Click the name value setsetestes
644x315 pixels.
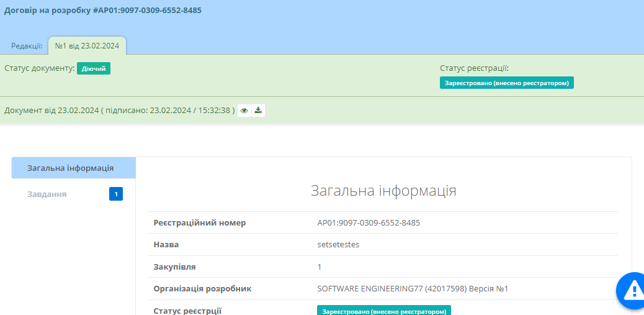pos(338,244)
